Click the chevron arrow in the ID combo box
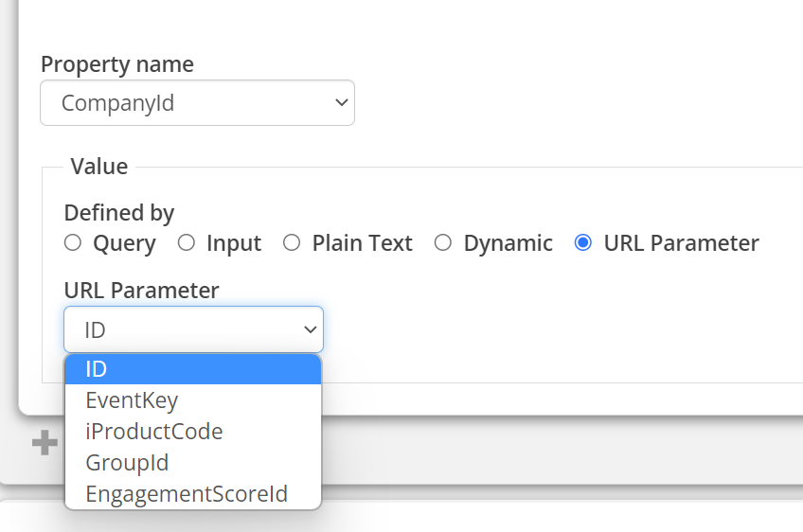The height and width of the screenshot is (532, 803). [309, 329]
